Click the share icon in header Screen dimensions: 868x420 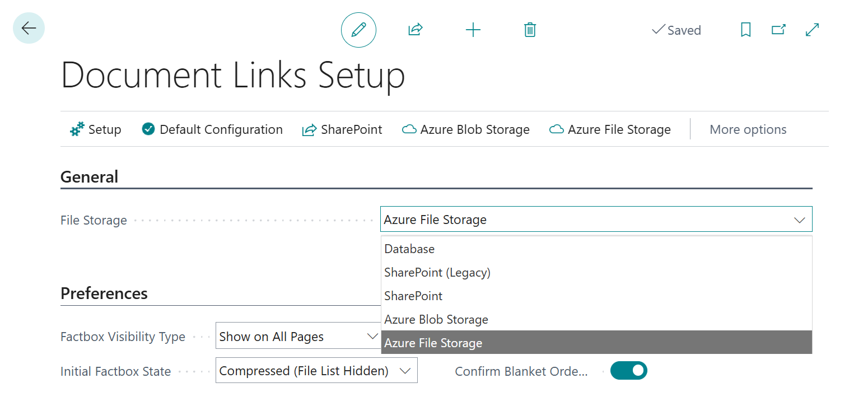tap(415, 30)
